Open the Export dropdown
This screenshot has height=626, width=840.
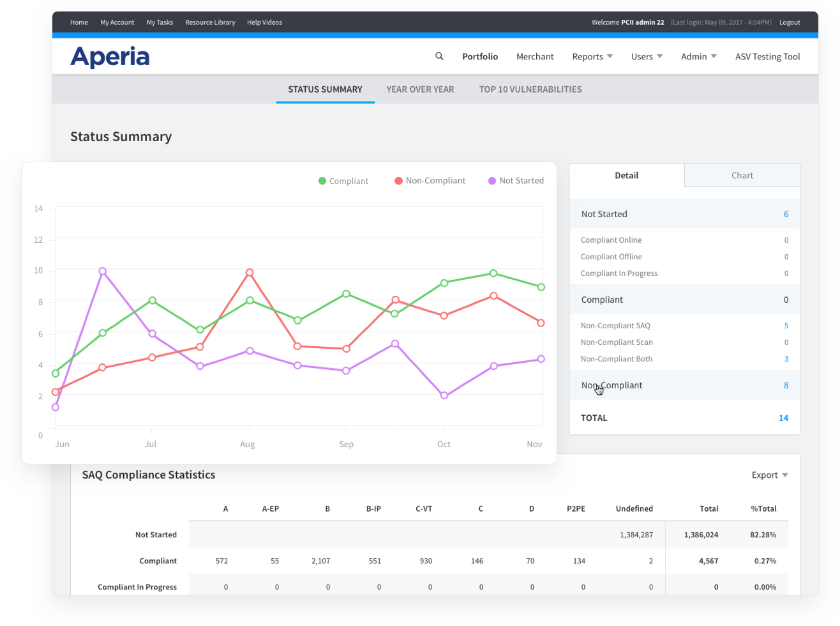tap(769, 475)
